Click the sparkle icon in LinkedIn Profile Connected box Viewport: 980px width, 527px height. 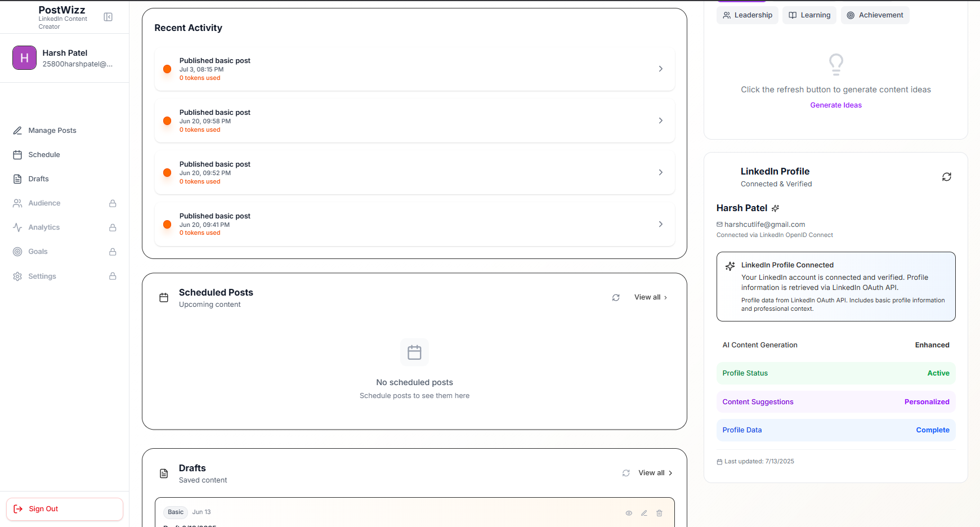[730, 266]
